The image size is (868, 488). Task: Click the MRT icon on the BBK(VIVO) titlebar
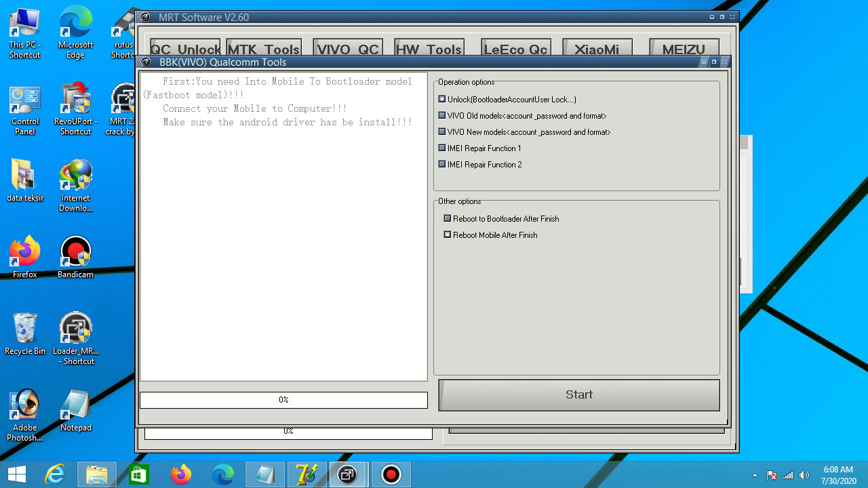pos(145,61)
